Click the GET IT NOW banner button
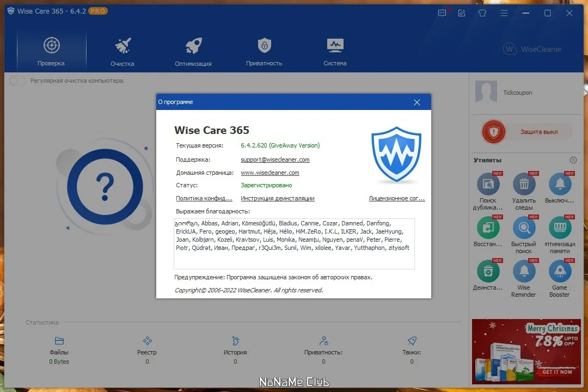Screen dimensions: 588x392 [558, 372]
